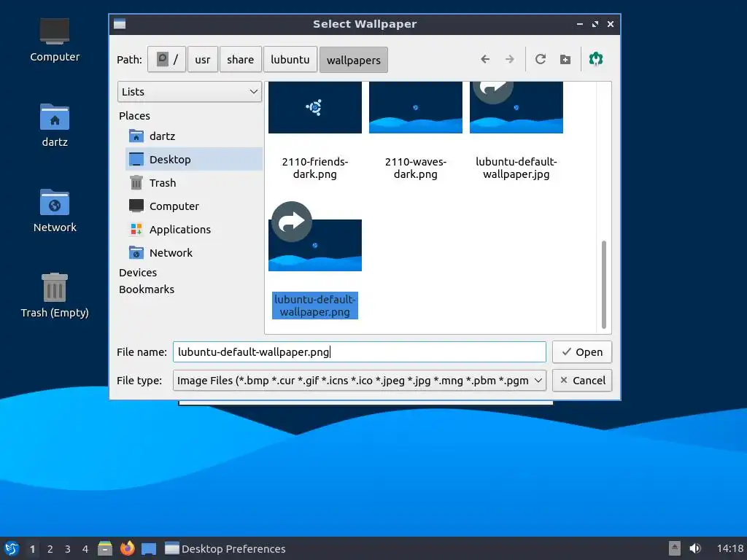Open the Network desktop icon
Image resolution: width=747 pixels, height=560 pixels.
pos(54,211)
